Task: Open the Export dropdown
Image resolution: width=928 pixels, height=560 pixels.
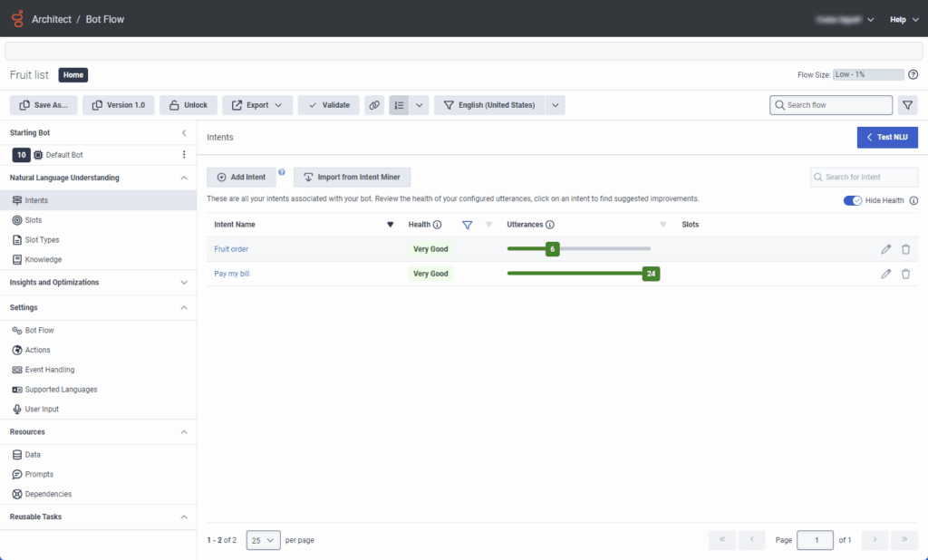Action: pos(257,105)
